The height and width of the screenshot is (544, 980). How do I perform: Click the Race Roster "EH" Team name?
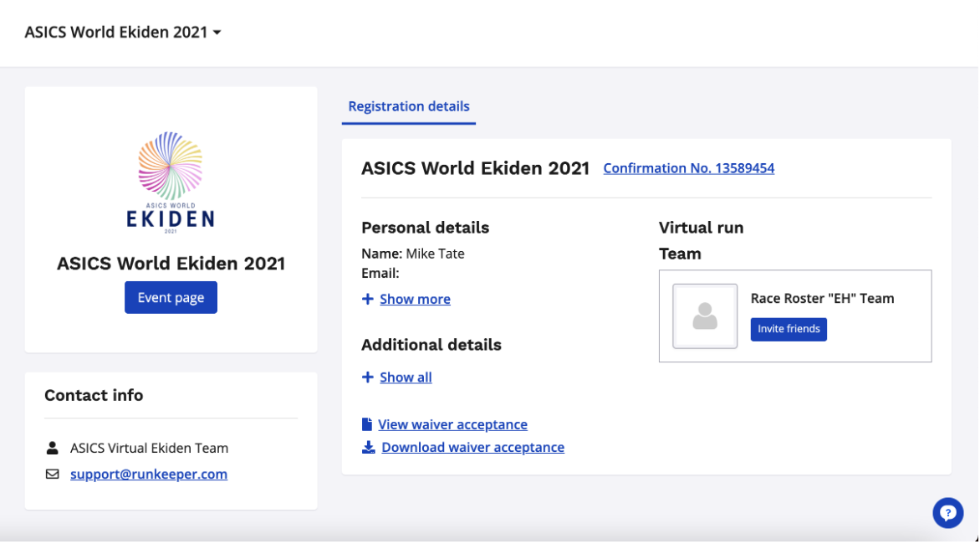point(822,299)
